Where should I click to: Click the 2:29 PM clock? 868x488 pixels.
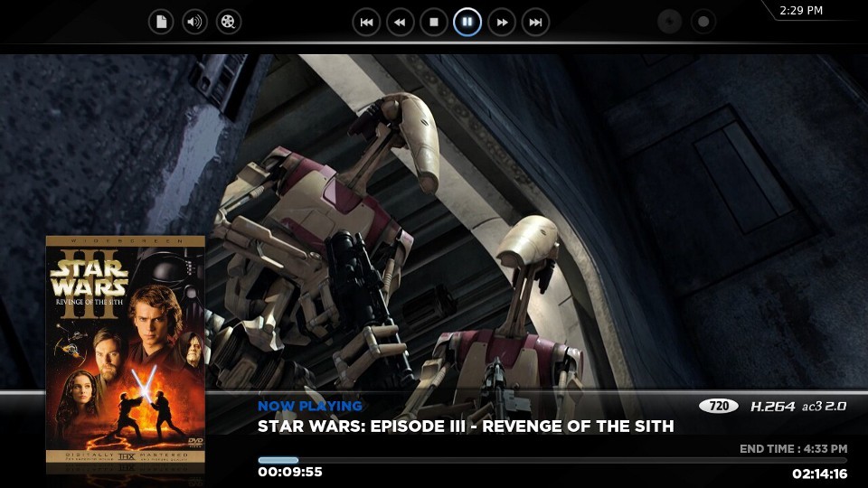[801, 11]
